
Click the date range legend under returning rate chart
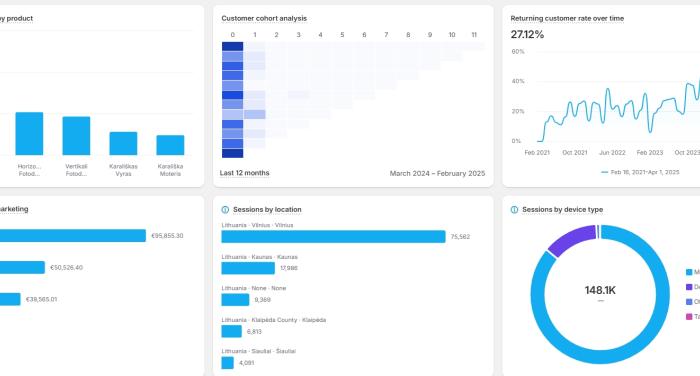click(x=640, y=172)
